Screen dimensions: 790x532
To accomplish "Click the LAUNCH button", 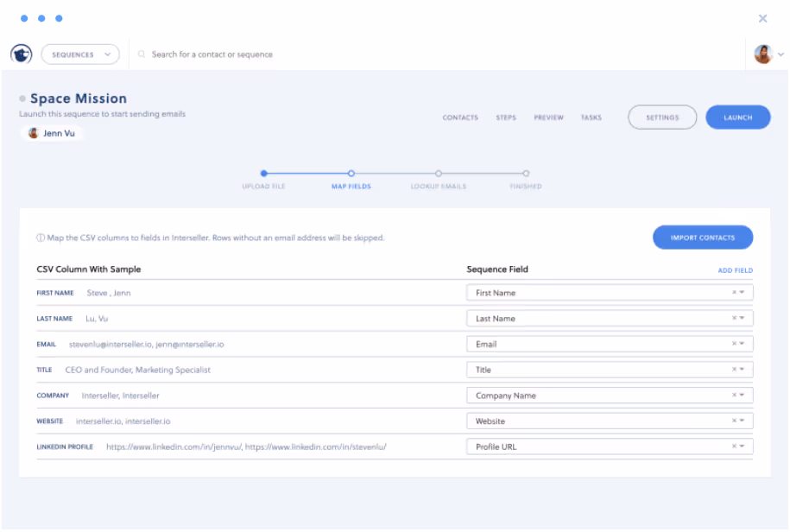I will click(737, 117).
